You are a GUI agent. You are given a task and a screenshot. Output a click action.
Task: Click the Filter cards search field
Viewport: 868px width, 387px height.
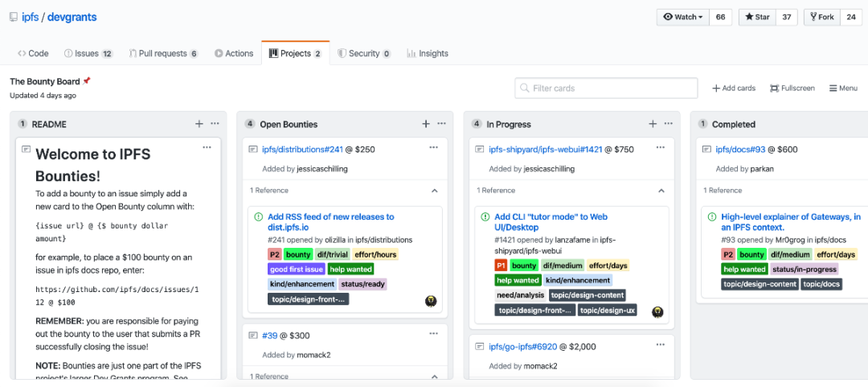click(x=606, y=89)
